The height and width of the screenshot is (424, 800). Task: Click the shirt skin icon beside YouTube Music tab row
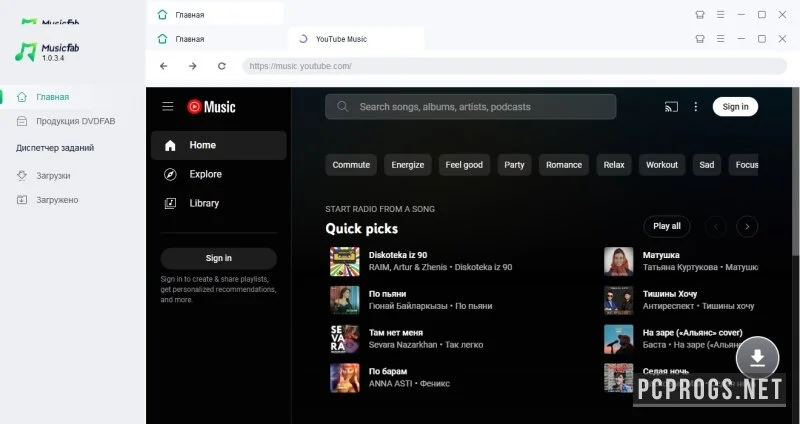700,39
